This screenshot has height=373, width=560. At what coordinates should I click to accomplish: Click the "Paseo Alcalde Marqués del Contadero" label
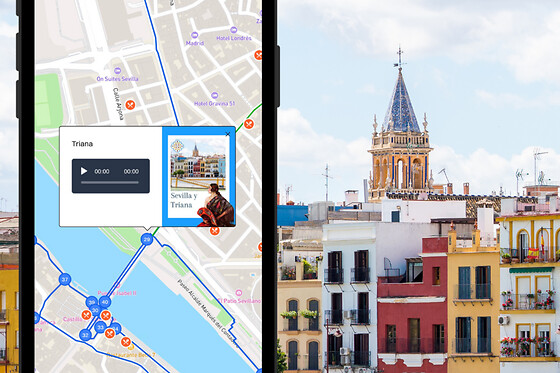208,313
